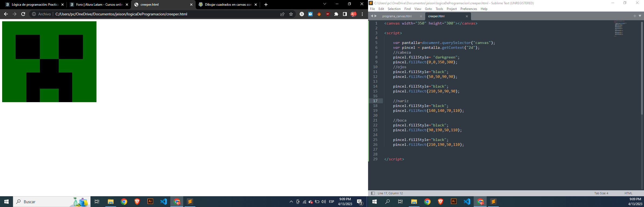644x207 pixels.
Task: Open Chrome's three-dot menu
Action: (x=362, y=14)
